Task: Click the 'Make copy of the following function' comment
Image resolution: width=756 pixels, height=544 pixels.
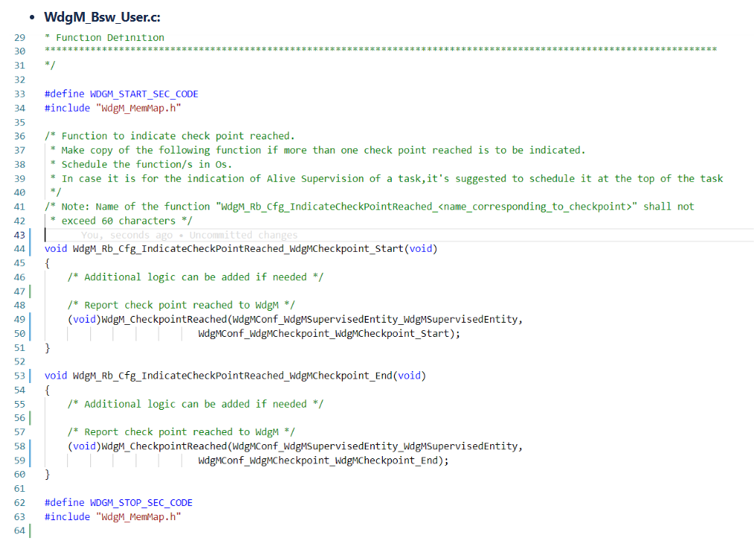Action: click(318, 151)
